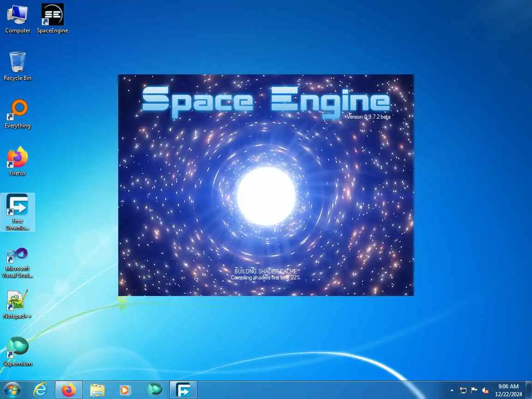Select the Microsoft Visual Studio shortcut

click(x=17, y=263)
